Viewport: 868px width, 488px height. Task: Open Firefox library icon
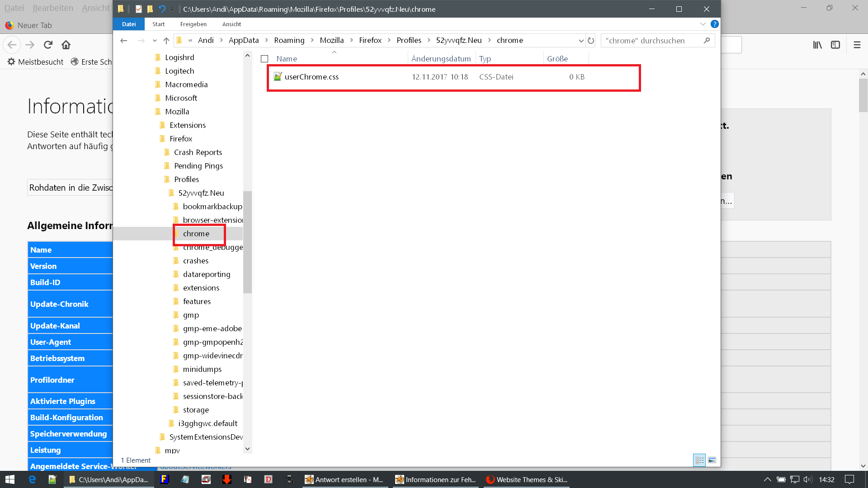click(817, 45)
